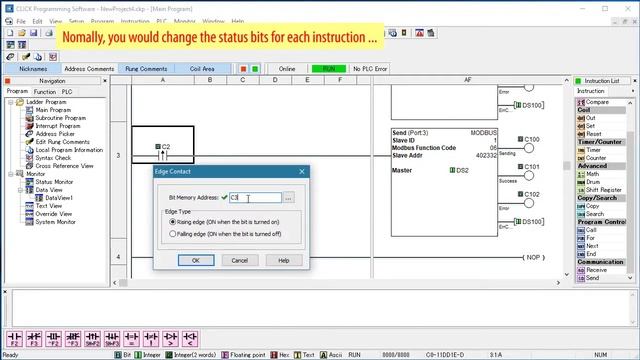Image resolution: width=640 pixels, height=360 pixels.
Task: Insert a Normally Closed contact (F3)
Action: [34, 339]
